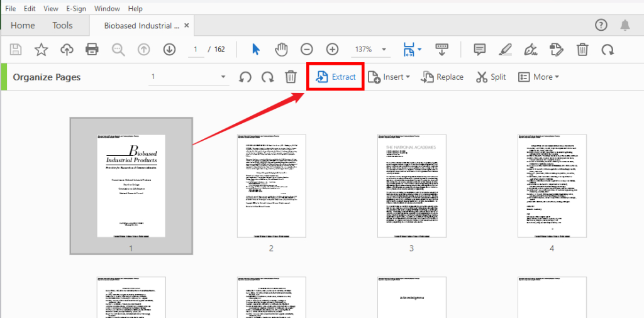This screenshot has width=644, height=318.
Task: Open the E-Sign menu
Action: [x=76, y=8]
